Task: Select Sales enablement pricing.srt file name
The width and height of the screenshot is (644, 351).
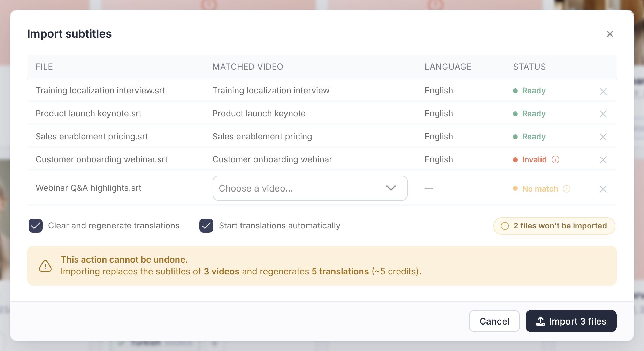Action: pyautogui.click(x=92, y=136)
